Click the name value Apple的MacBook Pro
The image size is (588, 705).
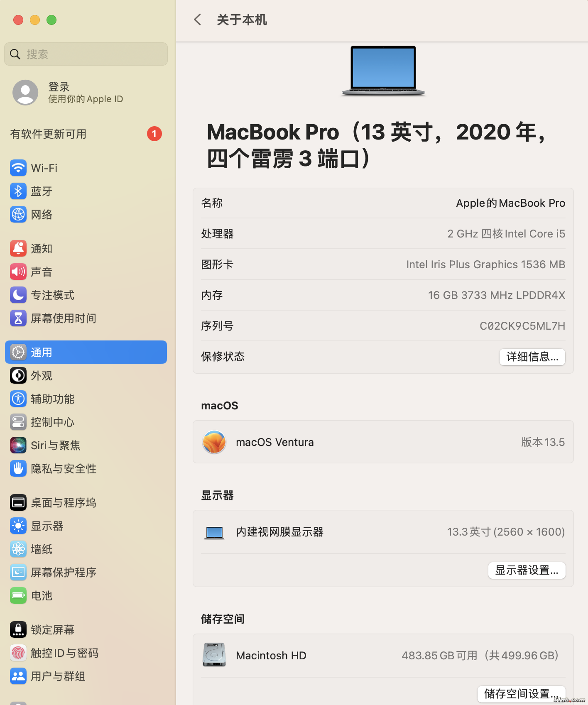511,203
